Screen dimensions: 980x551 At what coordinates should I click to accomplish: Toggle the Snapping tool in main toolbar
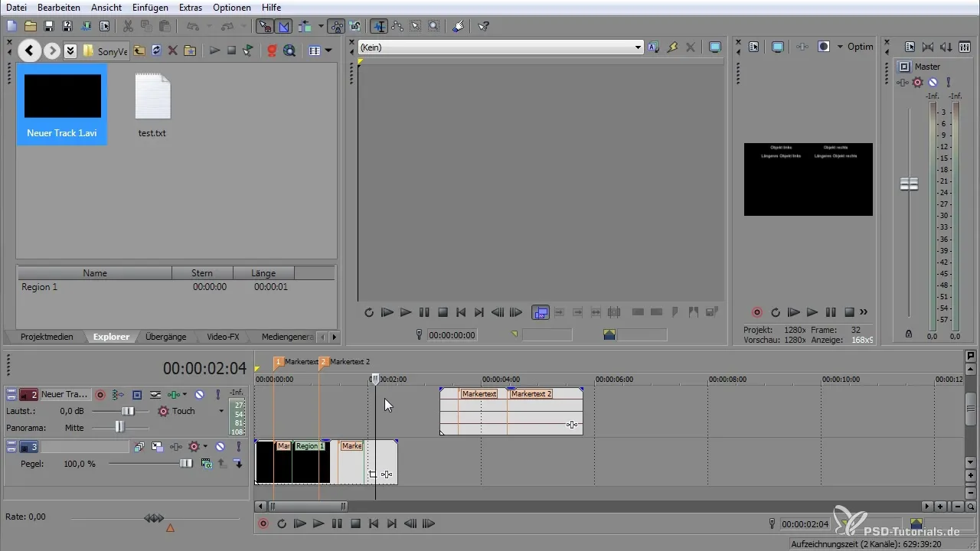point(265,26)
